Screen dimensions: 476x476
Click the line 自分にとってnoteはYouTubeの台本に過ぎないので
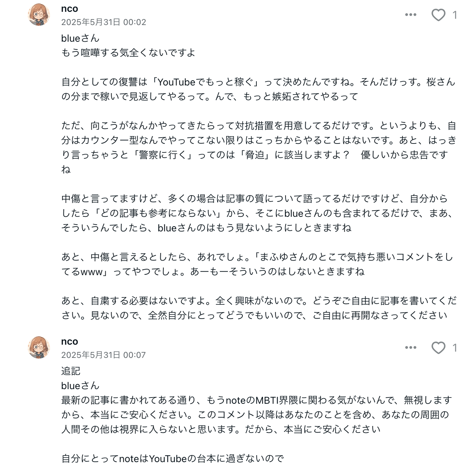coord(173,459)
